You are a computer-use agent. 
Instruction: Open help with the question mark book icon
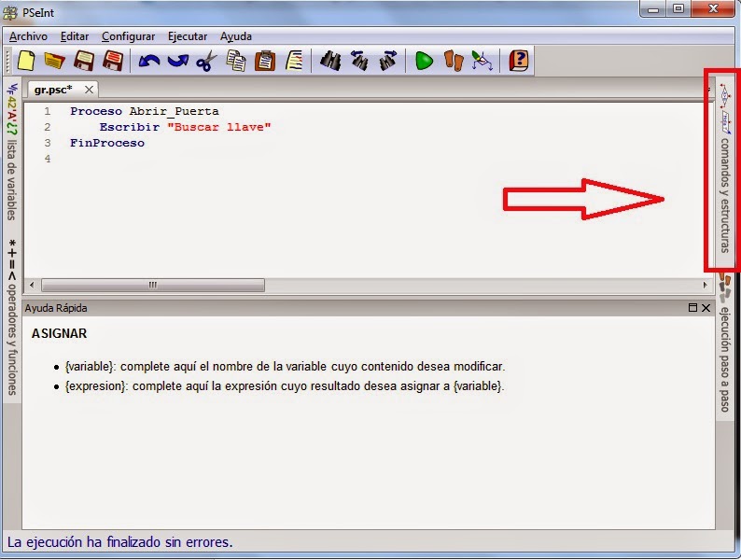[x=518, y=61]
